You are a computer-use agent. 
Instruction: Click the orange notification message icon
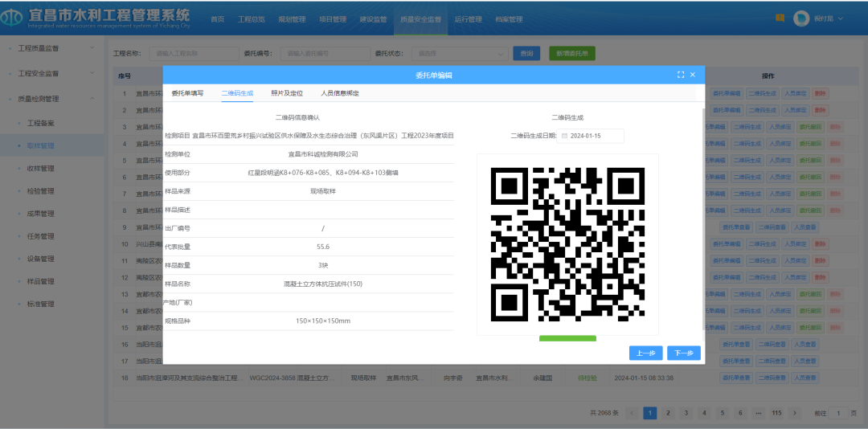pos(780,18)
